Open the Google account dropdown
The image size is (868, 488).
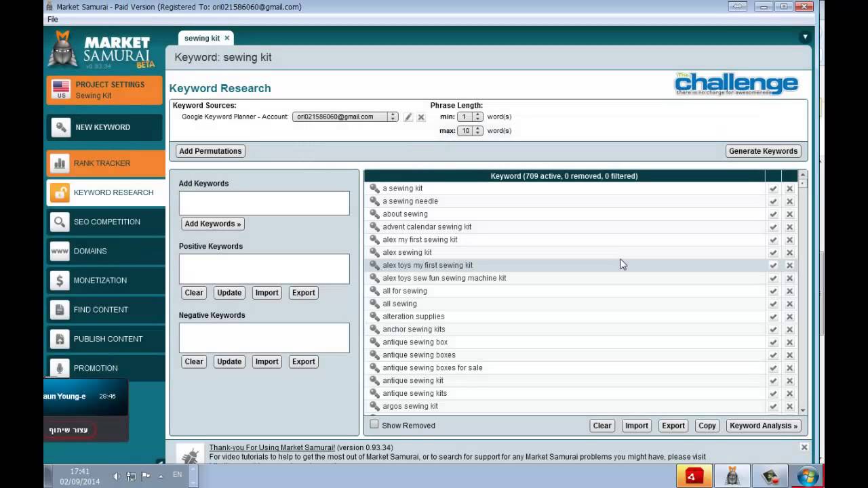(x=345, y=117)
